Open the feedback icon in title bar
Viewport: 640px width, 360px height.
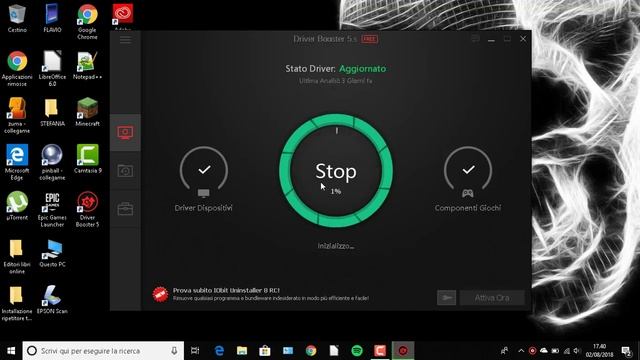tap(476, 39)
